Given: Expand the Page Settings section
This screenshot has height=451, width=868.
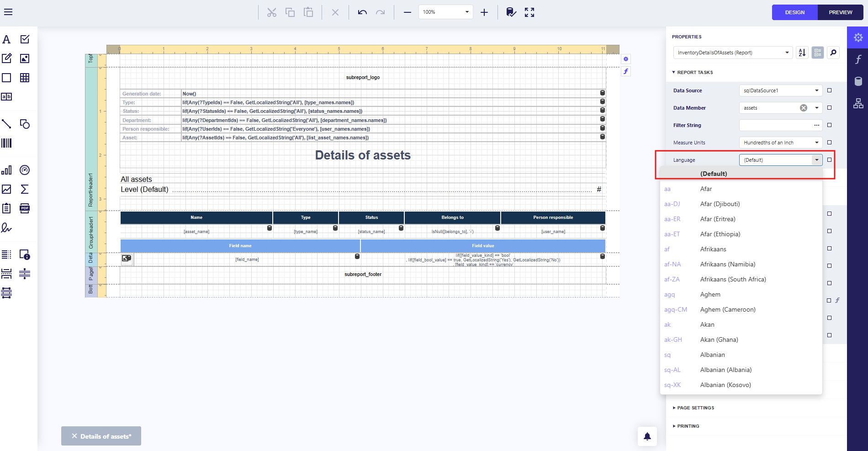Looking at the screenshot, I should (695, 408).
